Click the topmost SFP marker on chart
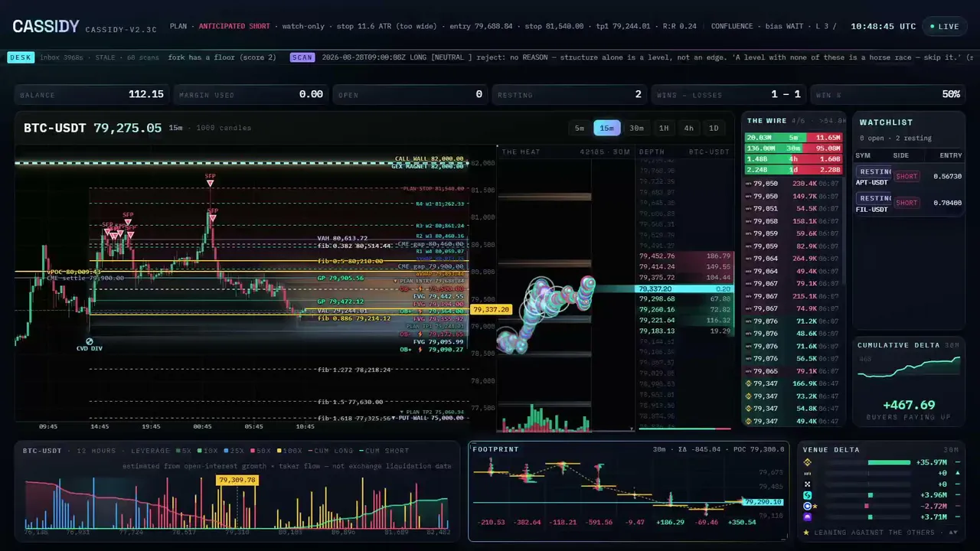The height and width of the screenshot is (551, 980). [210, 184]
